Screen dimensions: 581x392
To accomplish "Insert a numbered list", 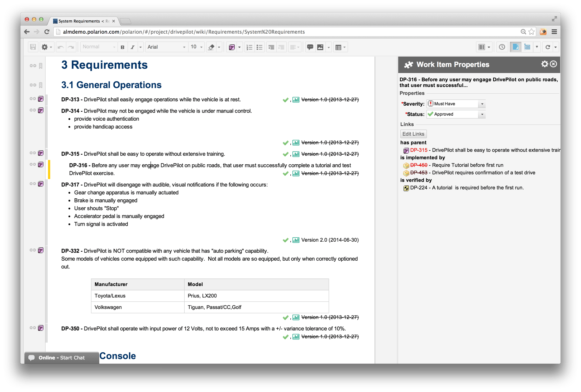I will [249, 47].
